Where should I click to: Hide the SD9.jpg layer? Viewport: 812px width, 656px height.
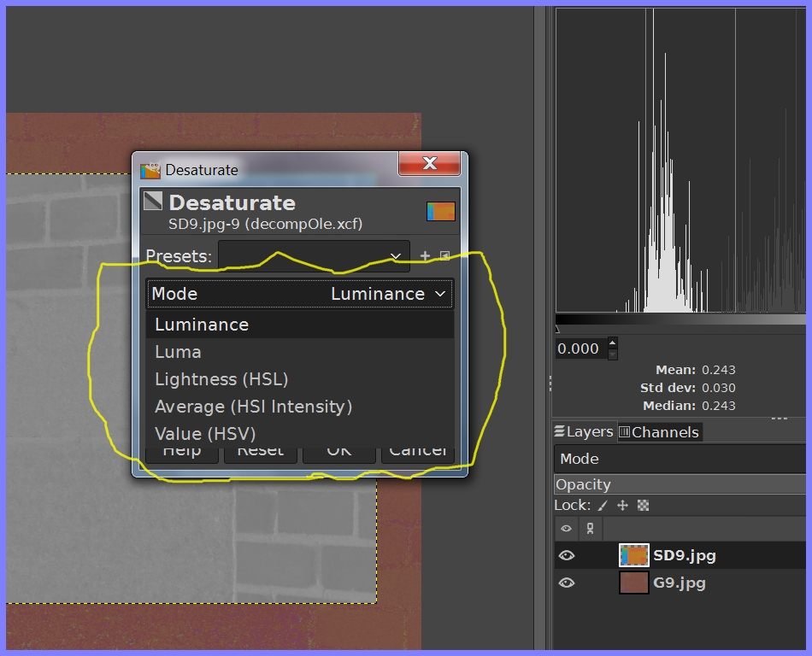pos(566,556)
